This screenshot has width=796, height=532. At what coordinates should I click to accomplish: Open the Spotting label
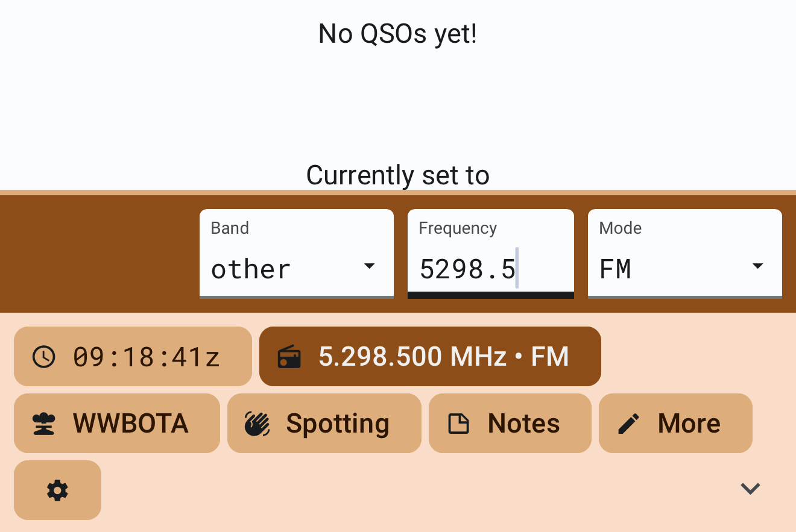coord(338,424)
